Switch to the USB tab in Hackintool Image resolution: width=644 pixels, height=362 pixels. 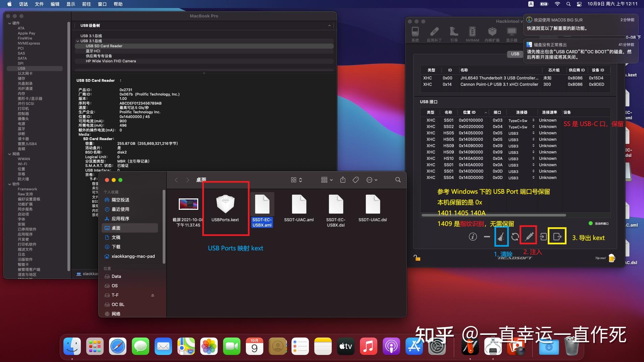point(515,54)
